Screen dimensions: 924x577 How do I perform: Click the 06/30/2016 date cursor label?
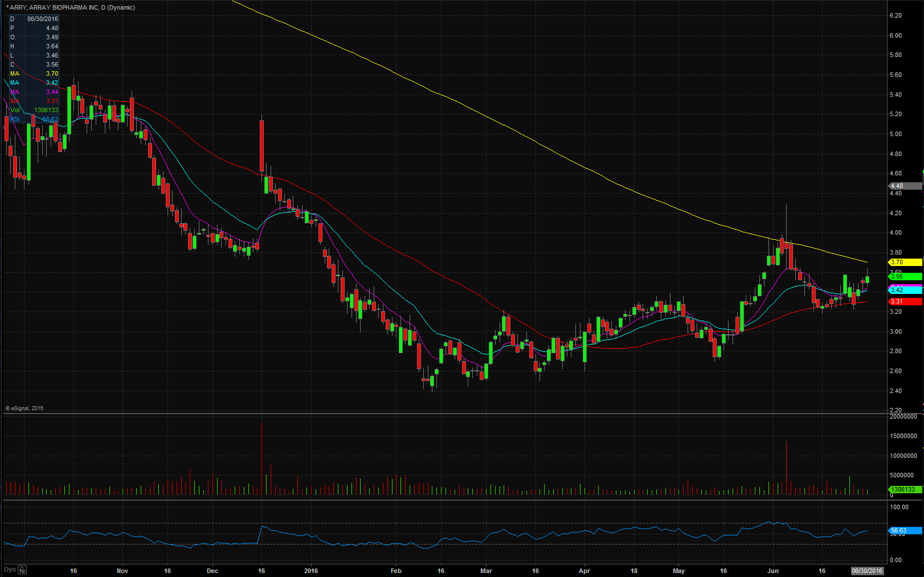click(x=867, y=571)
